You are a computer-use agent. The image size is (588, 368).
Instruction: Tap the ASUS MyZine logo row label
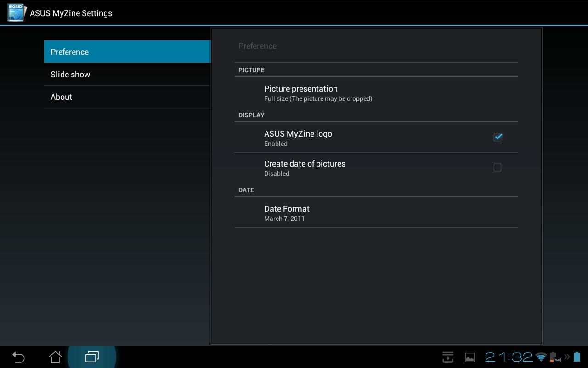[x=298, y=134]
